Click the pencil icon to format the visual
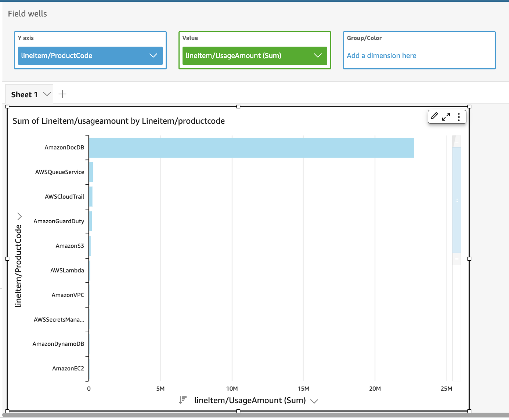 click(435, 116)
